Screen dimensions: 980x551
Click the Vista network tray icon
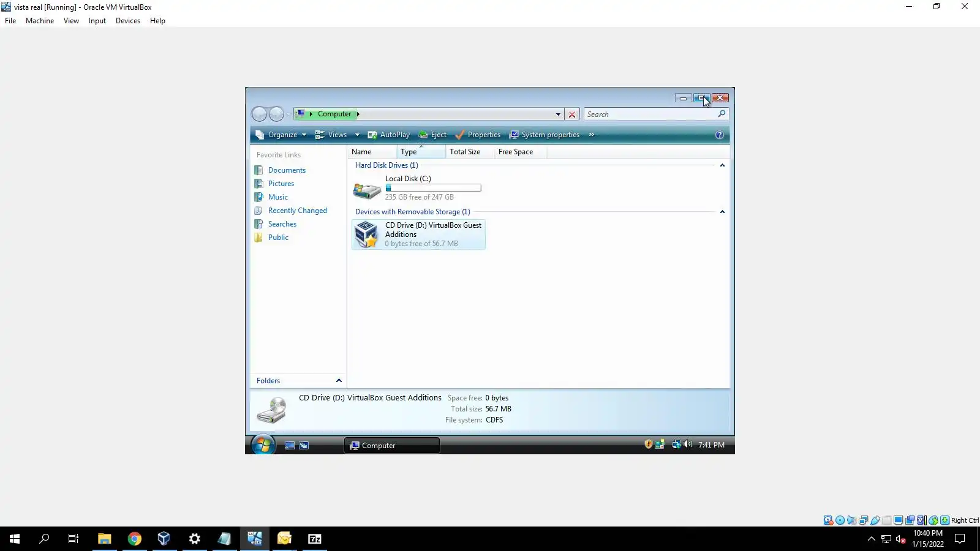click(676, 444)
